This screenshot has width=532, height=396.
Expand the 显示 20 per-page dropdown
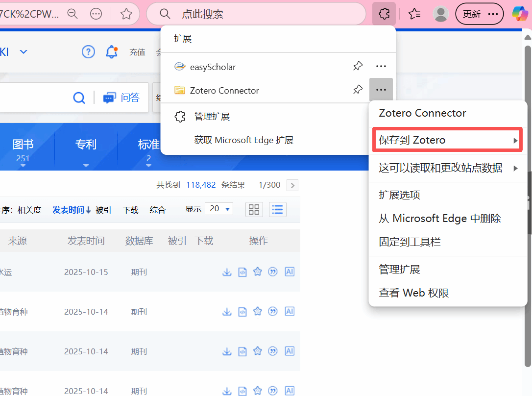[x=219, y=209]
